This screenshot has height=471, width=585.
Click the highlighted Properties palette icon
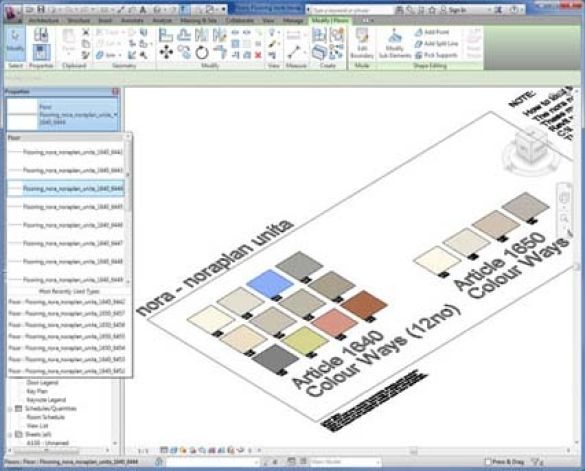click(x=41, y=52)
